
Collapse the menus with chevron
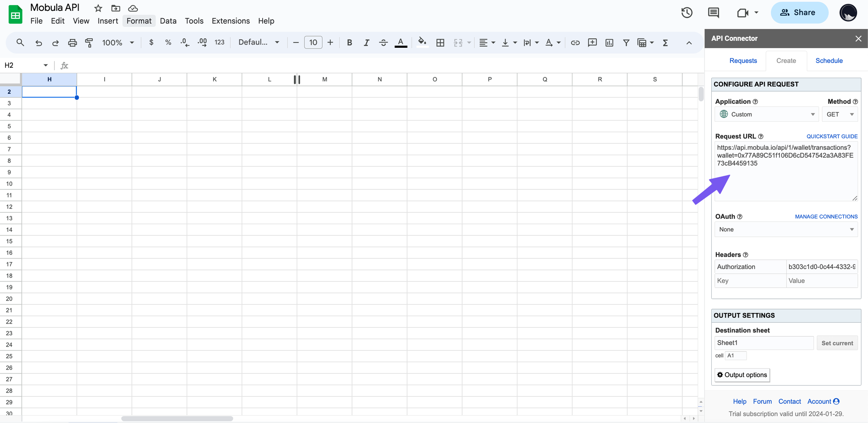(689, 43)
